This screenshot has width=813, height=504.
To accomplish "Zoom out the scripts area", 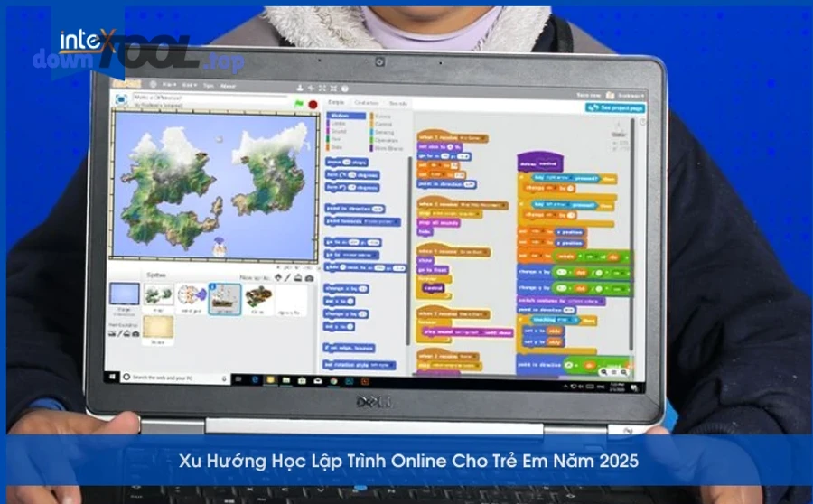I will click(603, 372).
